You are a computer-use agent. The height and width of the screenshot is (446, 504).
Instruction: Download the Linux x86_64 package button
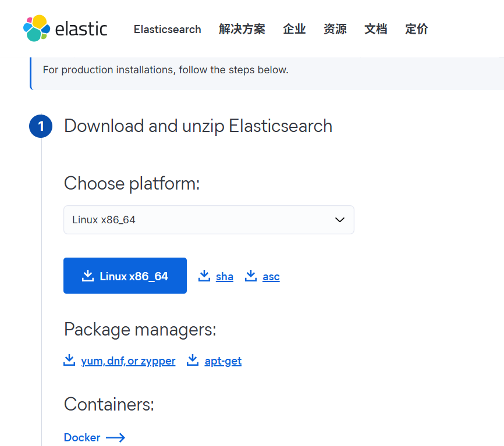click(125, 276)
